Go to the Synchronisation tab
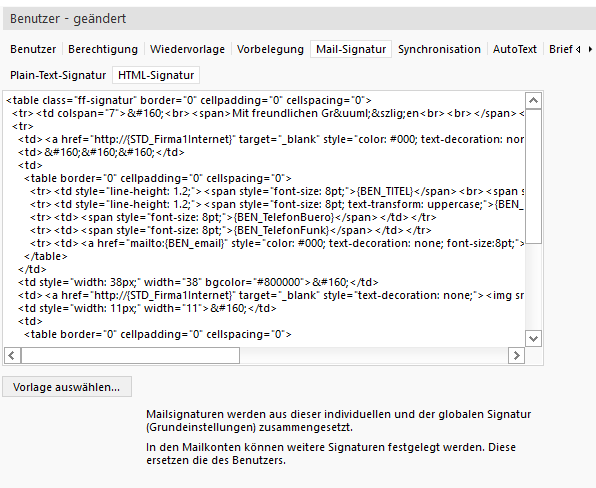The width and height of the screenshot is (596, 488). pyautogui.click(x=439, y=49)
